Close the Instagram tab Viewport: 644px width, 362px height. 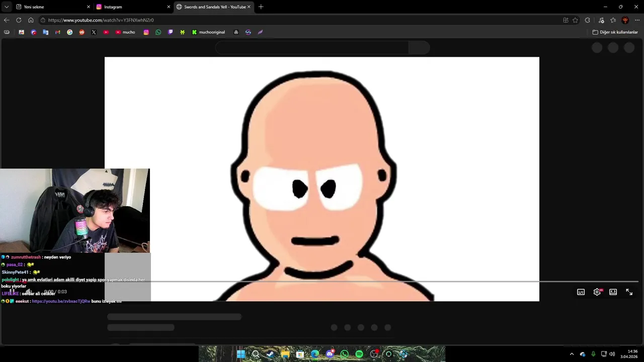[x=169, y=7]
